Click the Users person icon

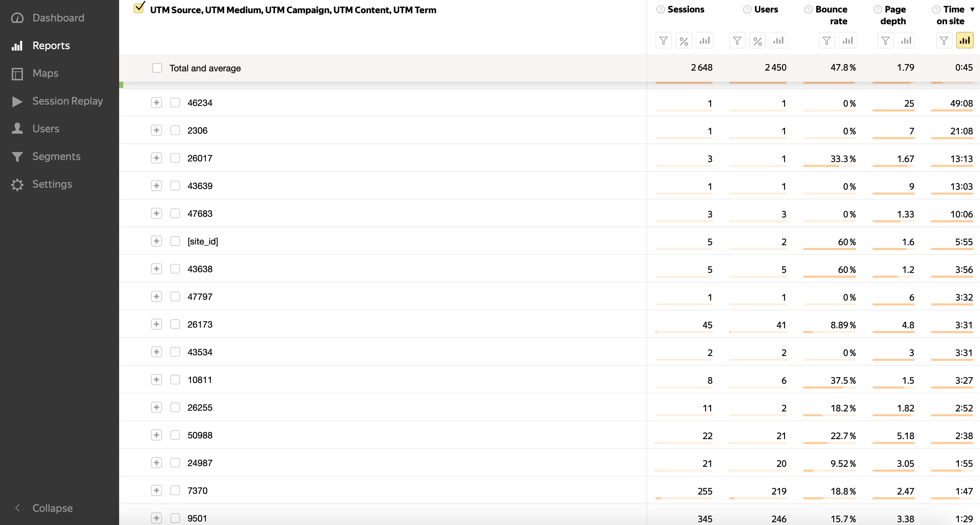(17, 128)
